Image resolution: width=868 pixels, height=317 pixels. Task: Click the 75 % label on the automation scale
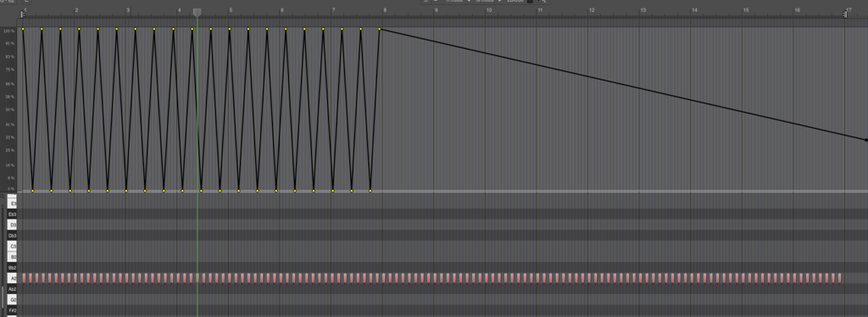coord(9,70)
